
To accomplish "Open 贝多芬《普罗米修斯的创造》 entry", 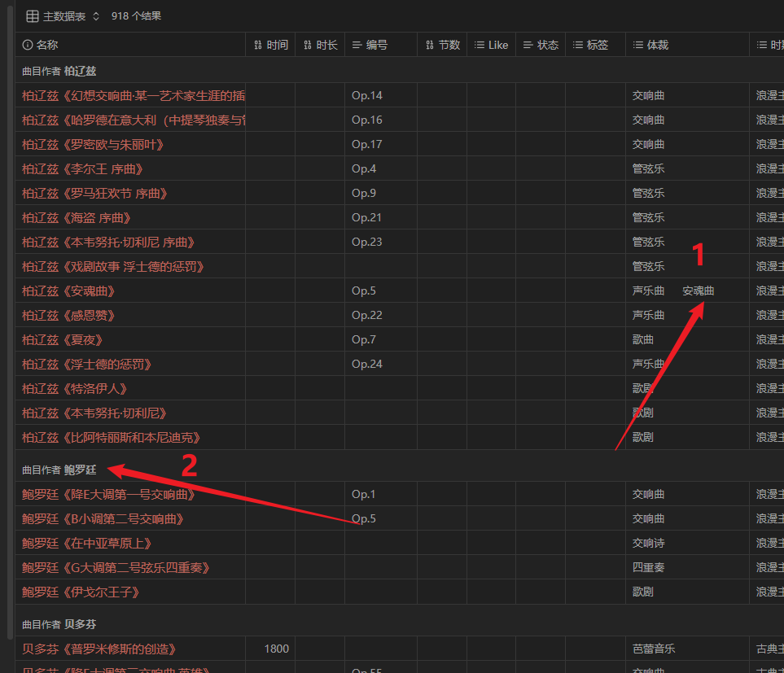I will (99, 649).
